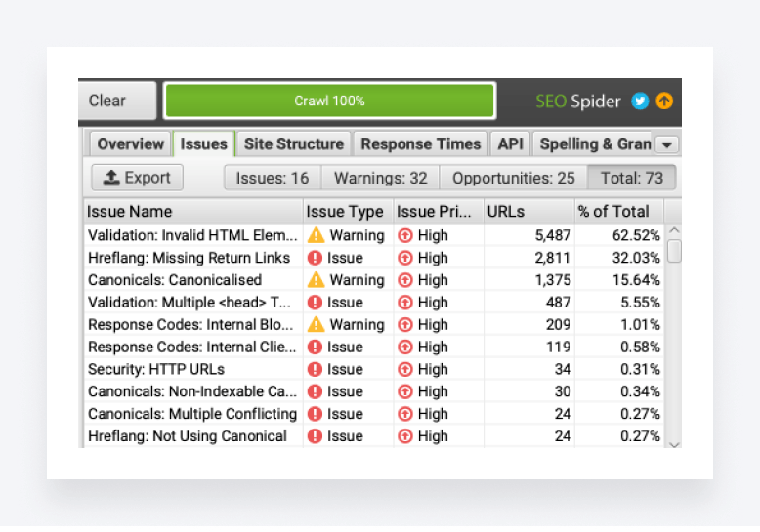Select the Response Times tab
The image size is (760, 532).
[420, 143]
